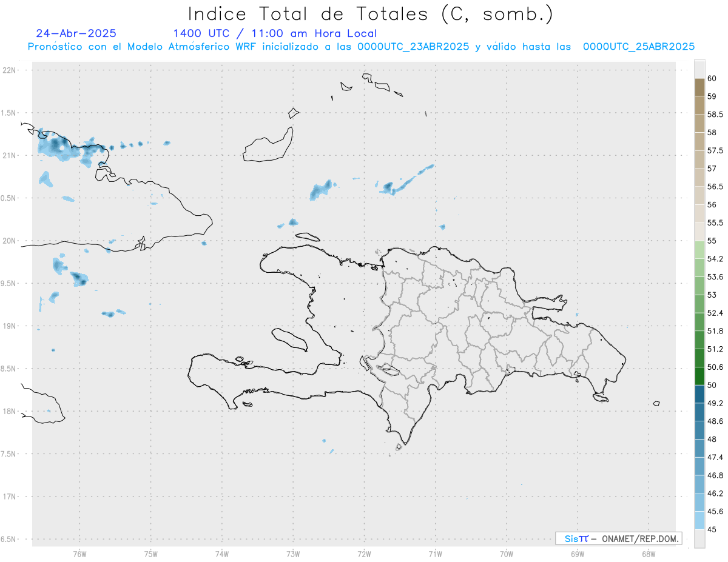Click colorbar value '57.5'
Screen dimensions: 728x562
[x=715, y=150]
